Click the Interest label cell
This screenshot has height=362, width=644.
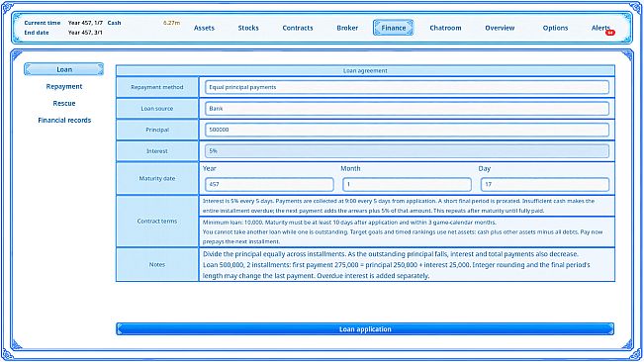click(x=157, y=151)
